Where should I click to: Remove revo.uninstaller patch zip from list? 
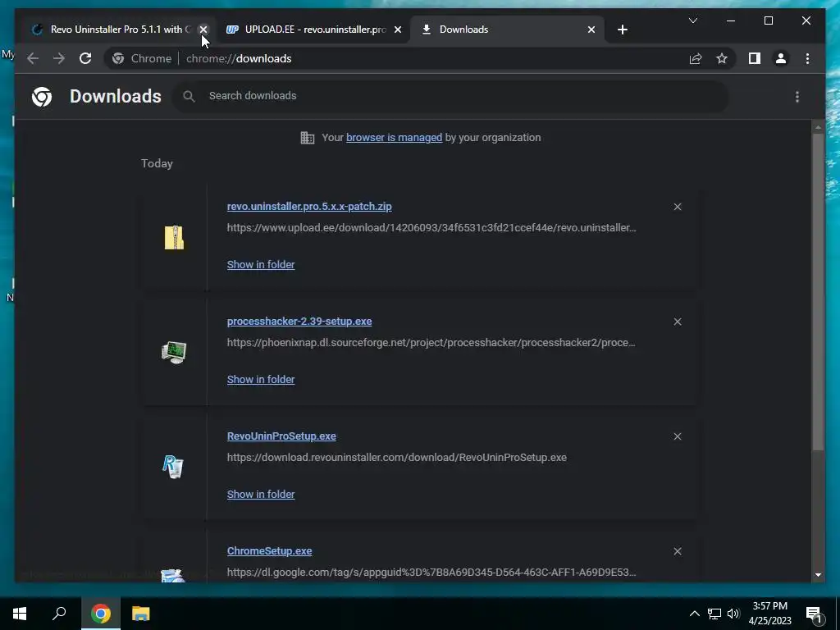point(677,207)
